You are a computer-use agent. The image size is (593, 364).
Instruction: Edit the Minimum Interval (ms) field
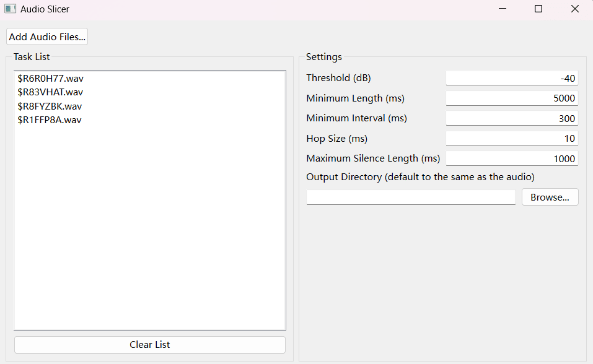[x=512, y=118]
